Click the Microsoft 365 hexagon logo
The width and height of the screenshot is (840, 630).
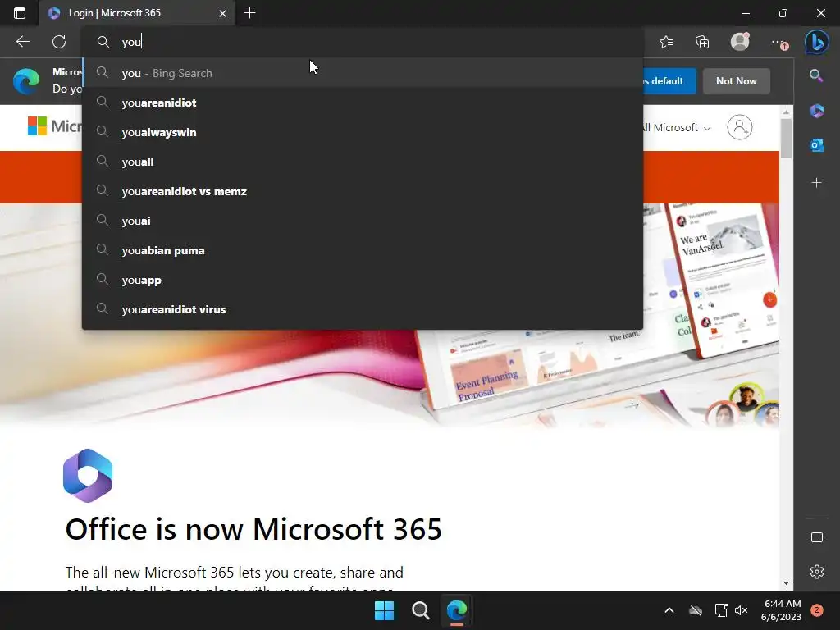click(x=88, y=475)
